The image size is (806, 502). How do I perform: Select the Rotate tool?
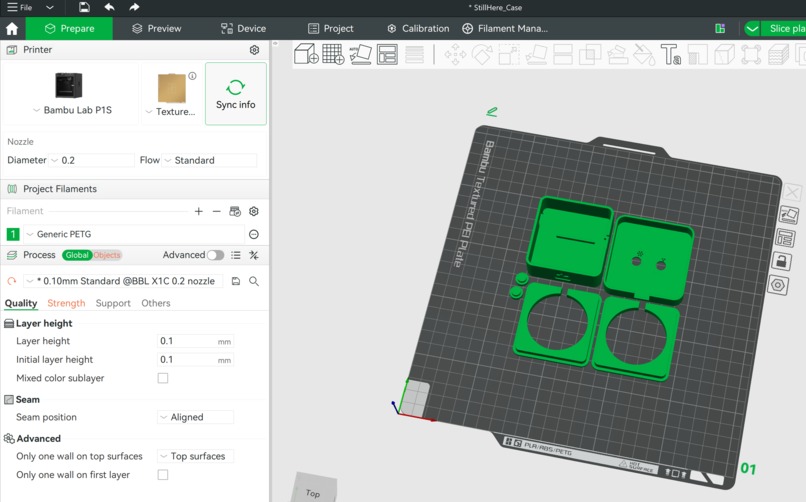[482, 54]
